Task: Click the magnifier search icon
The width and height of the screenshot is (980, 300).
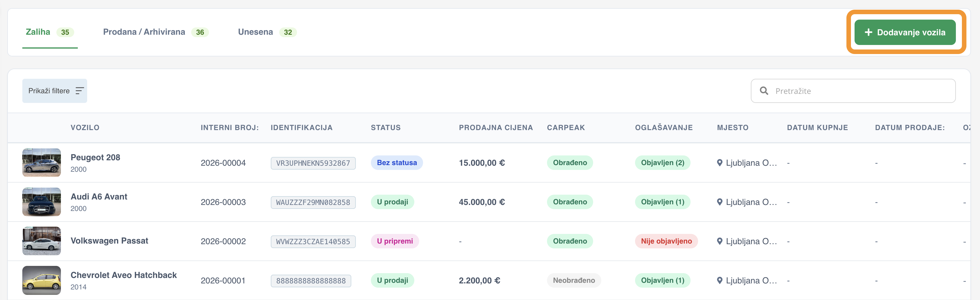Action: [763, 91]
